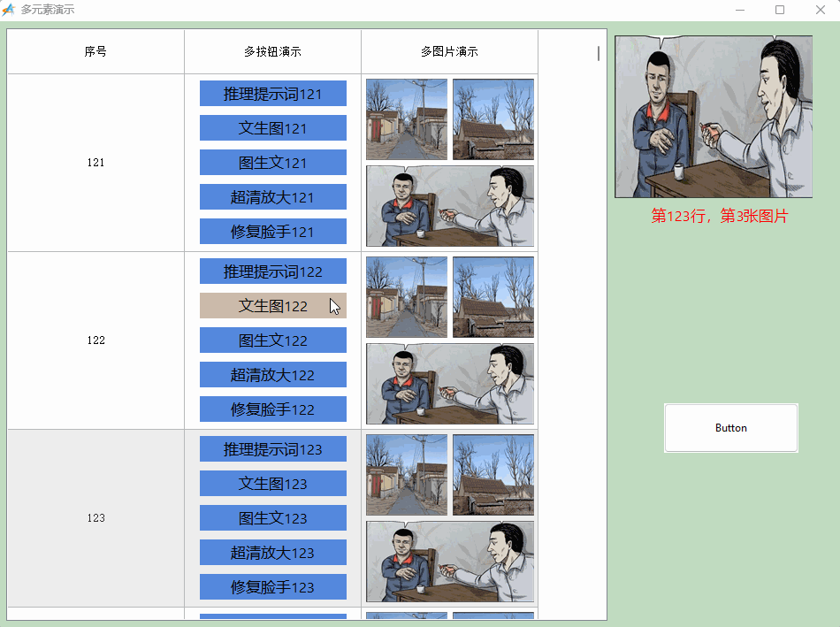Screen dimensions: 840x627
Task: Click the 多按钮演示 column header
Action: click(x=272, y=51)
